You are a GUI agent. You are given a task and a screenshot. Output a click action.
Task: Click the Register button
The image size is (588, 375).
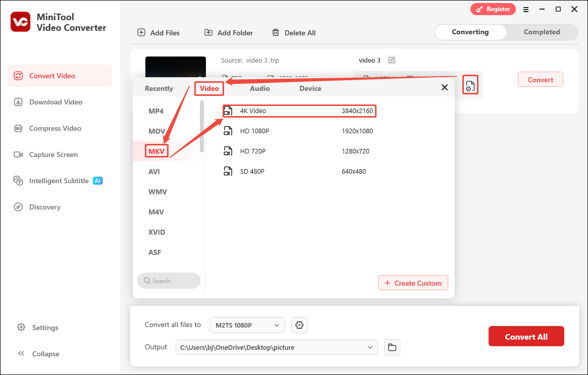click(x=493, y=9)
